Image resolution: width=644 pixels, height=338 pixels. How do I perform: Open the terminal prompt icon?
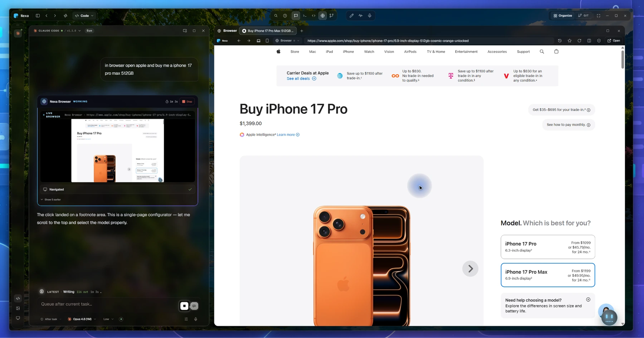point(305,16)
